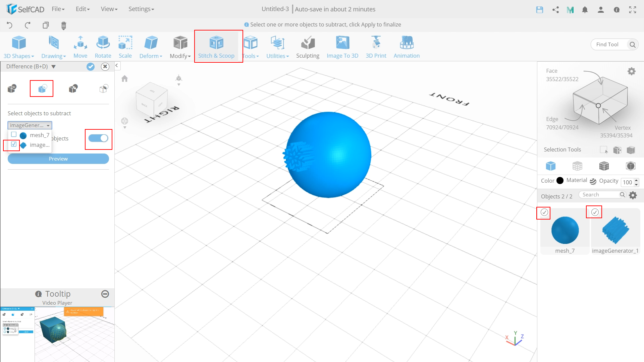This screenshot has width=644, height=362.
Task: Deselect mesh_7 object checkmark
Action: coord(544,212)
